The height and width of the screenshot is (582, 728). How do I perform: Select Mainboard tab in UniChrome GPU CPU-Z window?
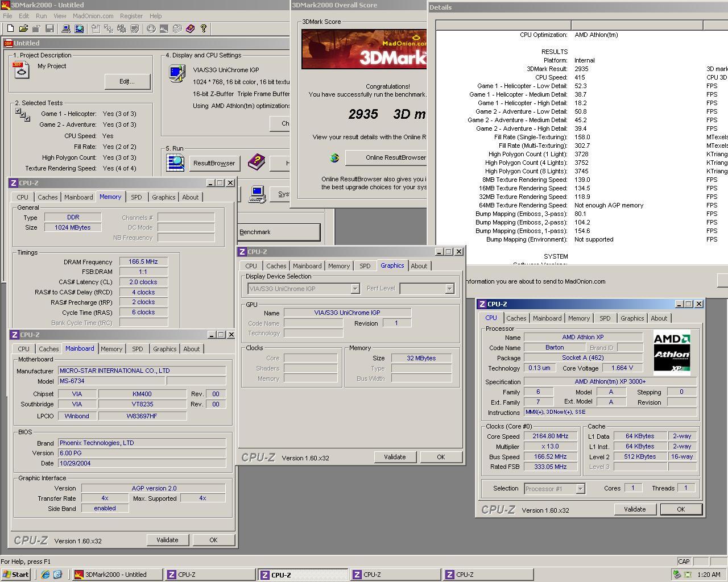click(x=307, y=266)
